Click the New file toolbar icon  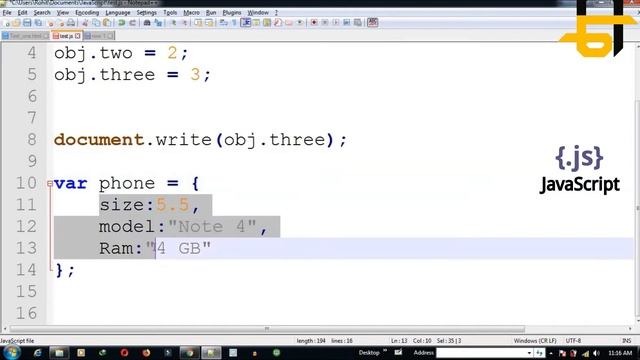[5, 23]
